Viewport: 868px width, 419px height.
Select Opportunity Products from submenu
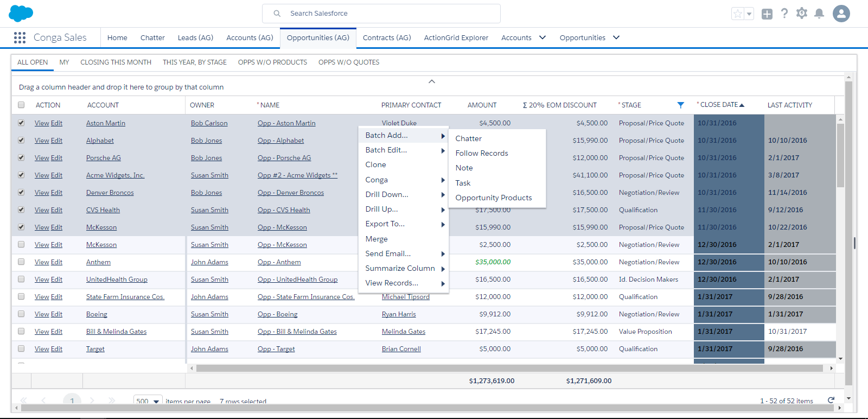coord(493,198)
